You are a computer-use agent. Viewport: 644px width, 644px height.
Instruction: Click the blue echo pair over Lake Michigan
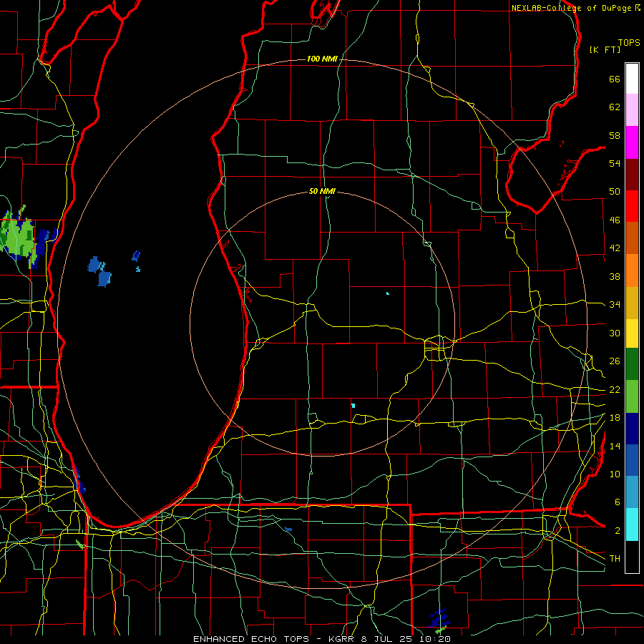(x=99, y=271)
